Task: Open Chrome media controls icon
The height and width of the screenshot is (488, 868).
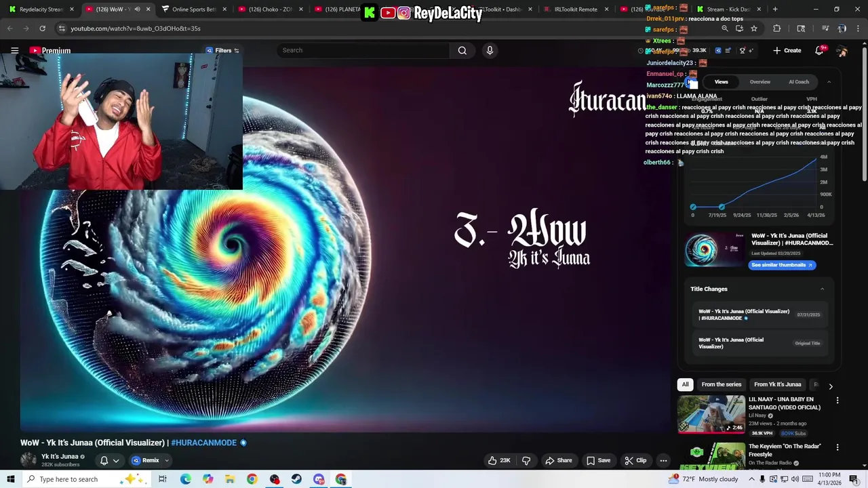Action: 825,28
